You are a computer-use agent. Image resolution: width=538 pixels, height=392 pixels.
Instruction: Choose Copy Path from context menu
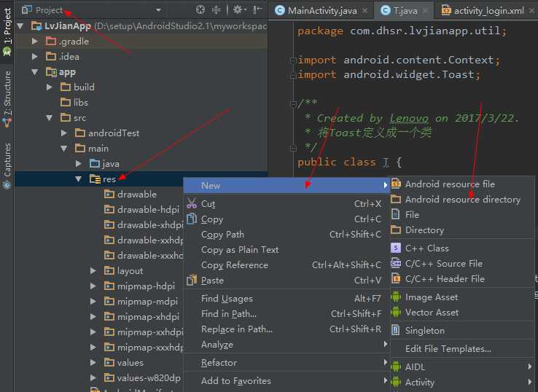286,235
